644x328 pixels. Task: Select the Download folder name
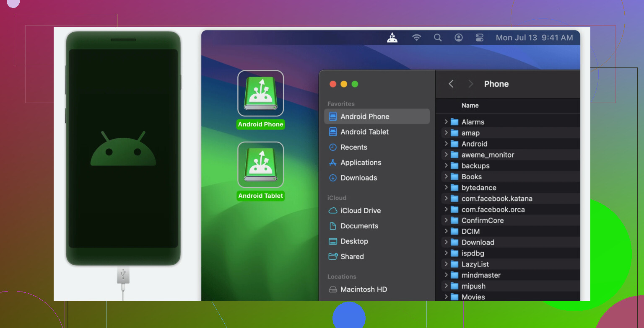tap(478, 242)
